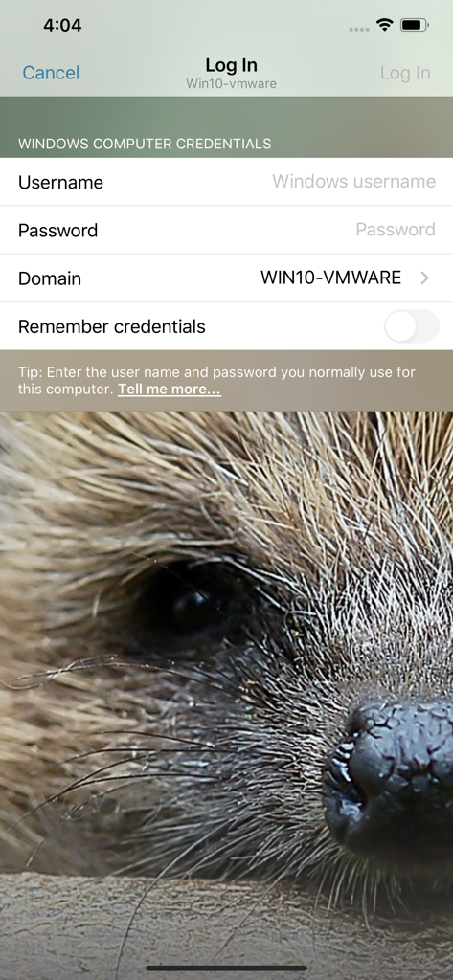
Task: Tap the Domain row label
Action: 50,278
